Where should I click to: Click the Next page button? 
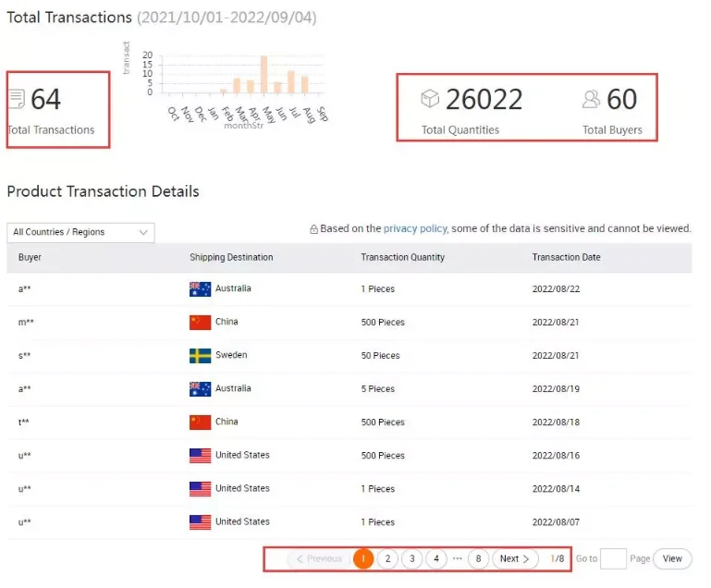coord(515,558)
